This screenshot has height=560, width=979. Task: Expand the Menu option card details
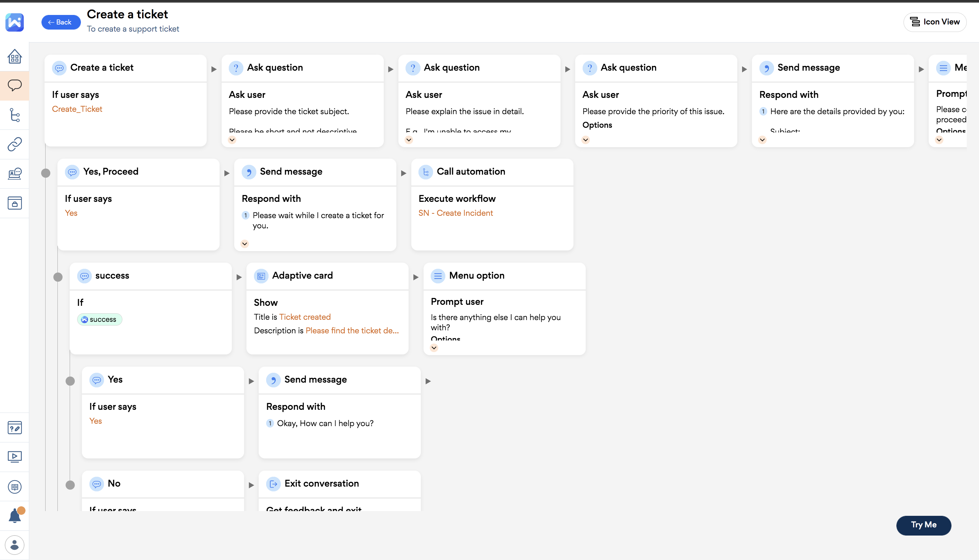click(434, 348)
